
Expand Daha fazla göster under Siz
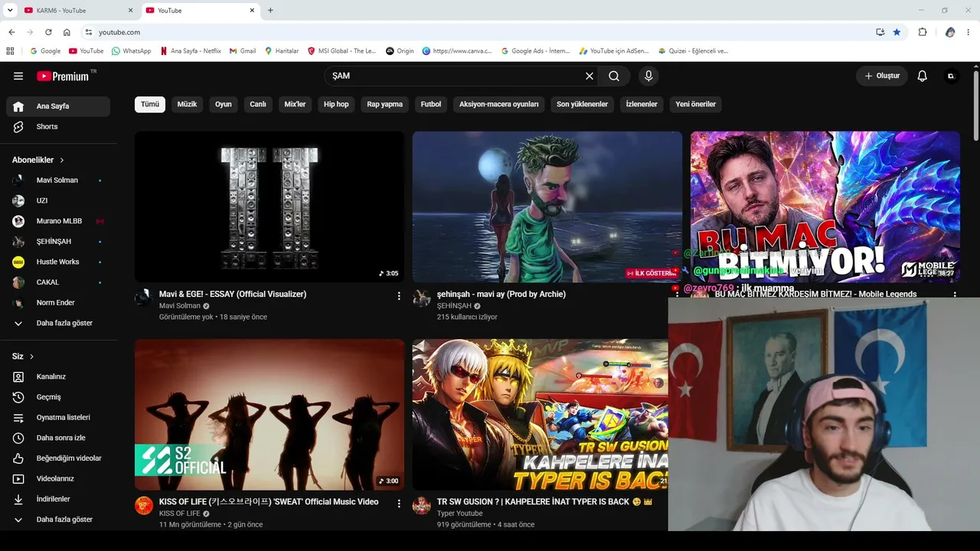(58, 520)
